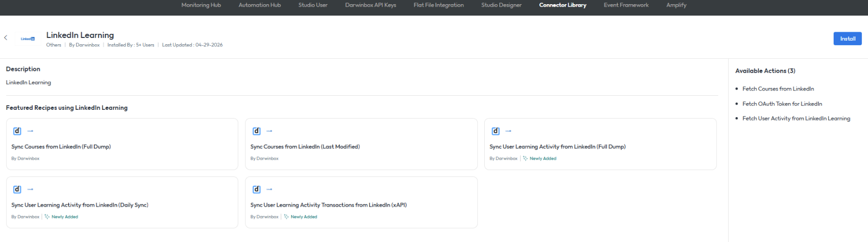
Task: Click By Darwinbox on xAPI Transactions card
Action: point(264,217)
